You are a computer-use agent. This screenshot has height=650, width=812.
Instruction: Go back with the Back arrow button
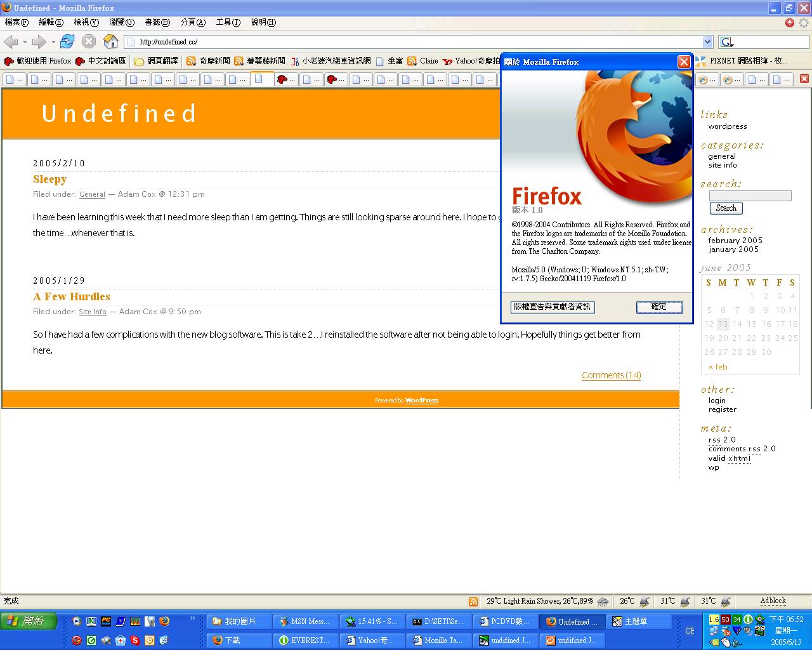[x=10, y=42]
